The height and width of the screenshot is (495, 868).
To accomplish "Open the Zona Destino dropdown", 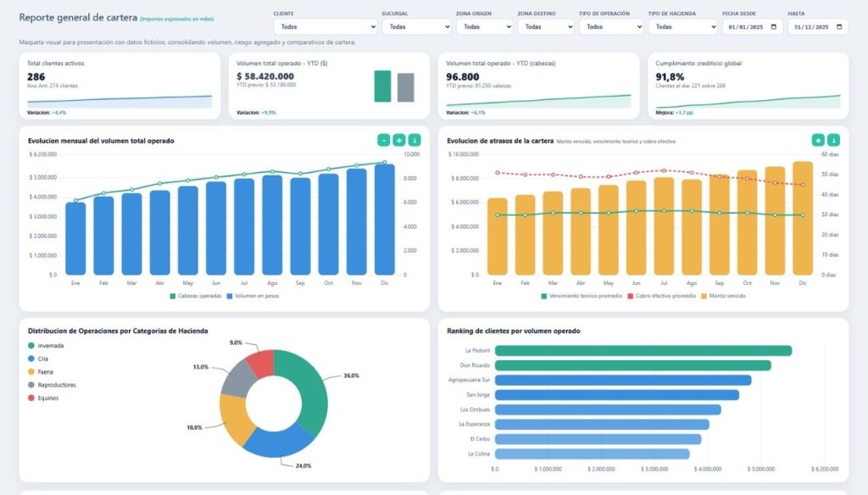I will [545, 26].
